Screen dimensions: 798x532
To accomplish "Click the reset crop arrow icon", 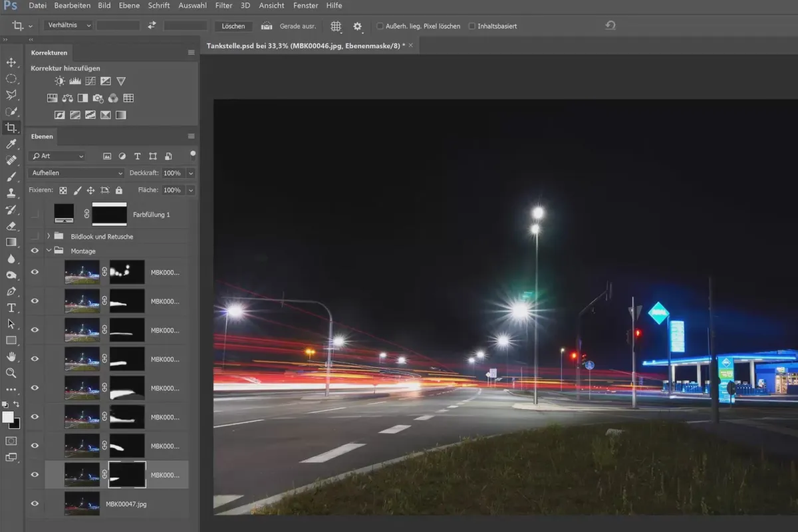I will point(610,26).
